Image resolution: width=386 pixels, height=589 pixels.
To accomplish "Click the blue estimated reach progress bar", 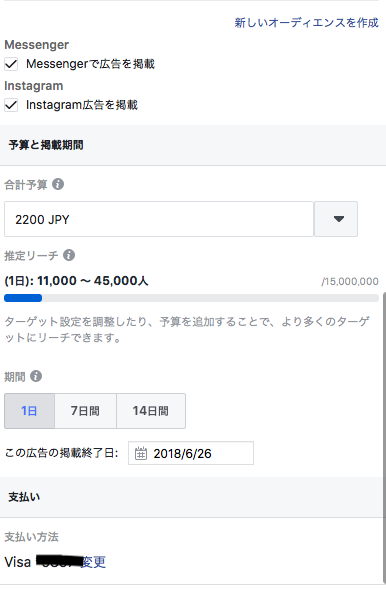I will [23, 298].
